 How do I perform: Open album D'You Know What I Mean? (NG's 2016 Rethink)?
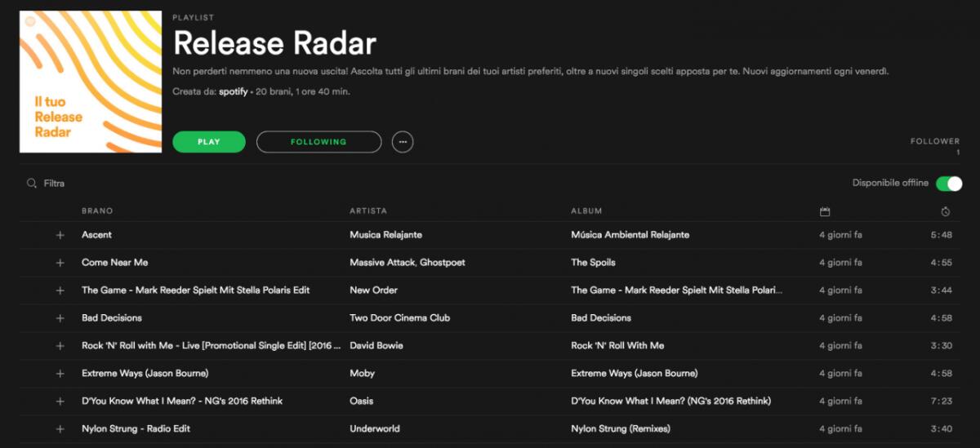pyautogui.click(x=670, y=401)
